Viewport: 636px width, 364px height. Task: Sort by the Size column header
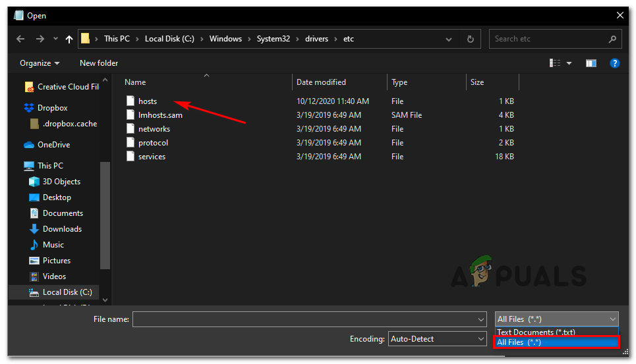pos(493,82)
